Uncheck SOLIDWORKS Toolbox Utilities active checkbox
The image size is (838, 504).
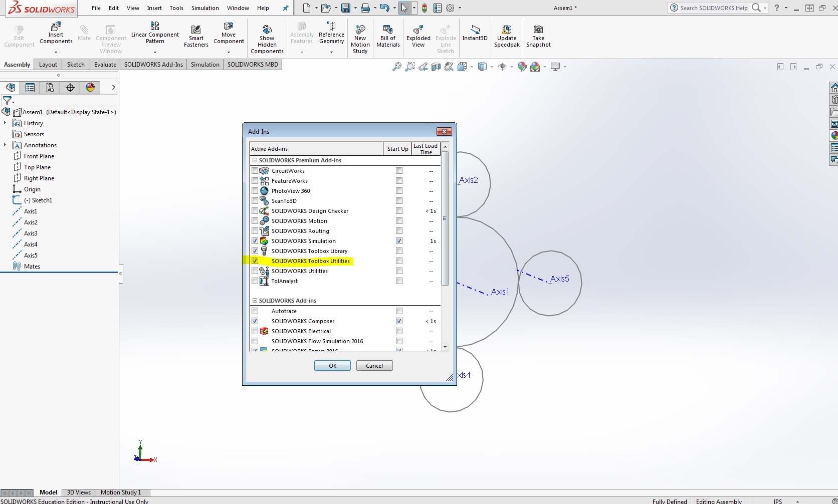[255, 261]
